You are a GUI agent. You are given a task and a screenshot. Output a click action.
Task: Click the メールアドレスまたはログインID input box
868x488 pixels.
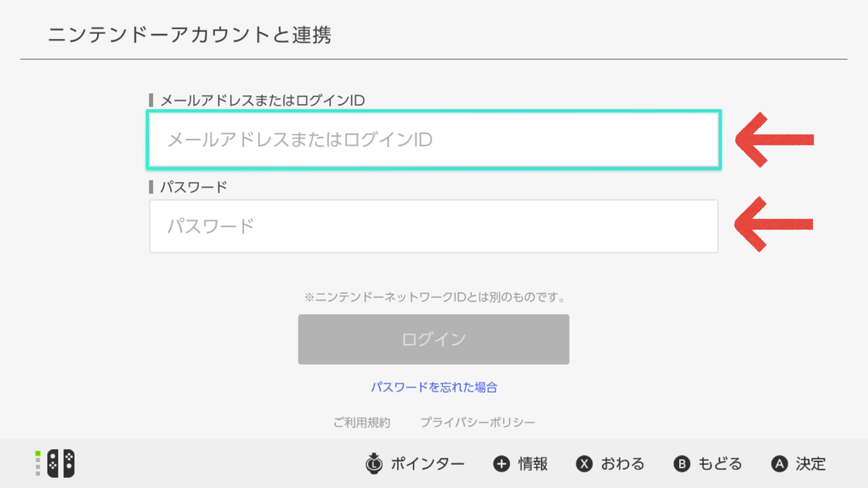(434, 140)
